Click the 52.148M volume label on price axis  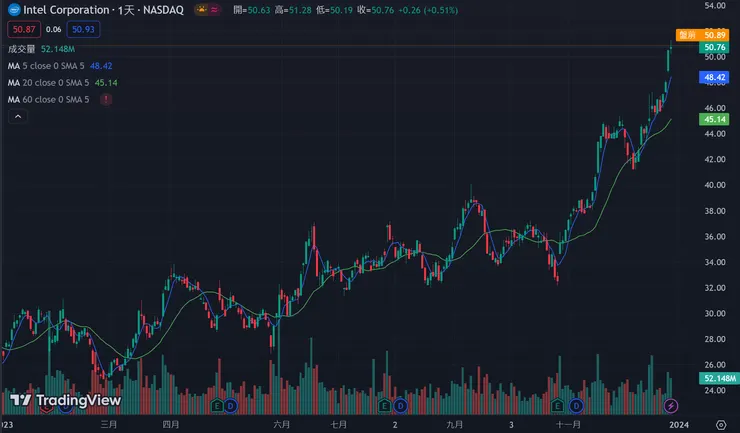(x=719, y=378)
